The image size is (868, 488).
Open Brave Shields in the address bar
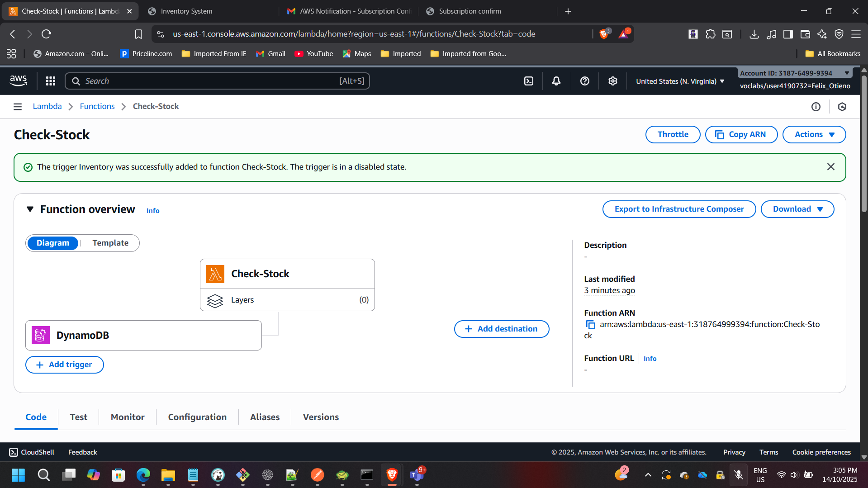604,33
